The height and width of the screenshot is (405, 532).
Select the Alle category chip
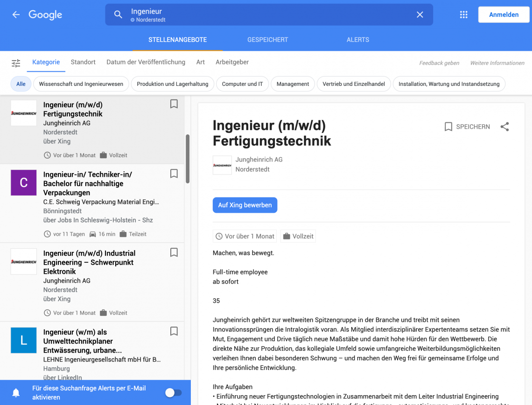21,84
